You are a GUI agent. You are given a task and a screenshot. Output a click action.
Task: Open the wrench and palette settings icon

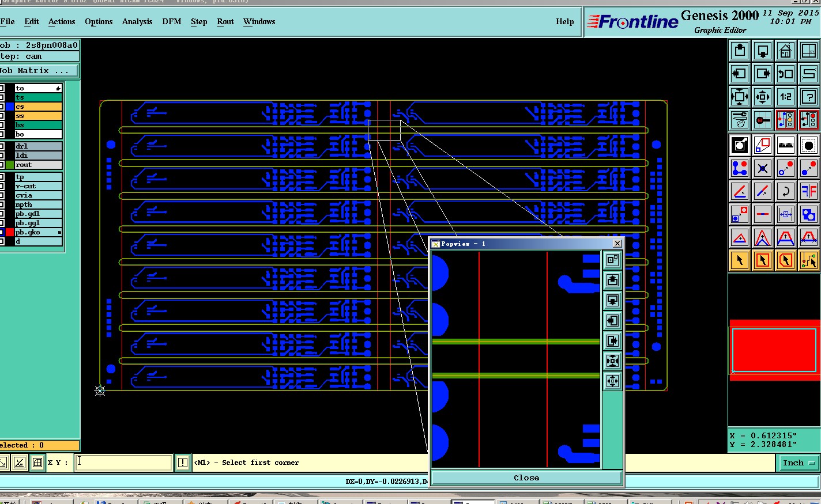click(740, 120)
